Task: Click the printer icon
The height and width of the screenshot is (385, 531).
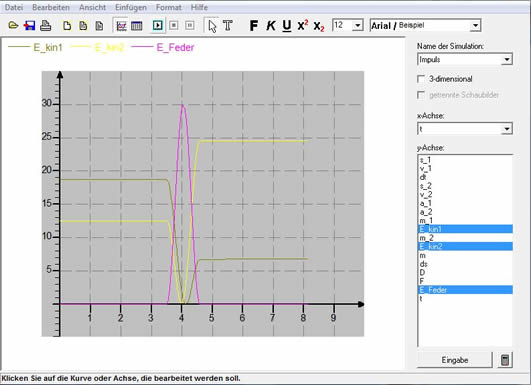Action: click(x=46, y=25)
